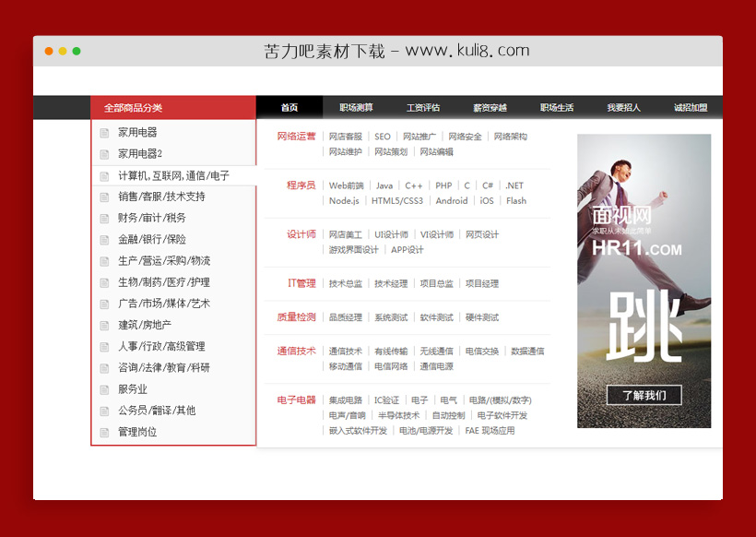Image resolution: width=756 pixels, height=537 pixels.
Task: Click the page icon next to 管理岗位
Action: 105,432
